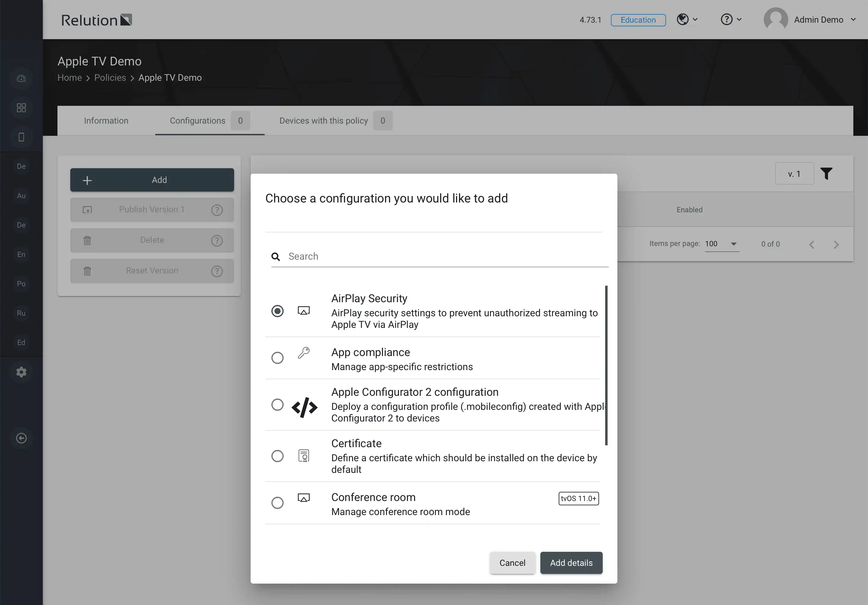Open the language globe dropdown

[687, 19]
